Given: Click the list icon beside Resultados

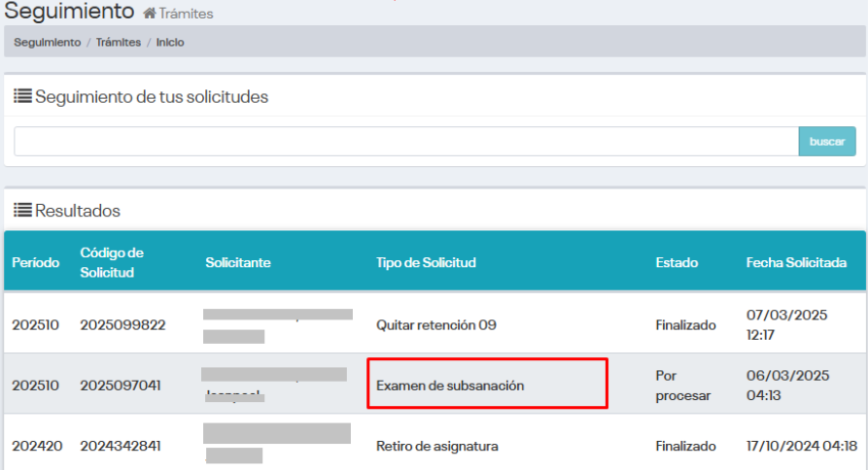Looking at the screenshot, I should click(22, 210).
